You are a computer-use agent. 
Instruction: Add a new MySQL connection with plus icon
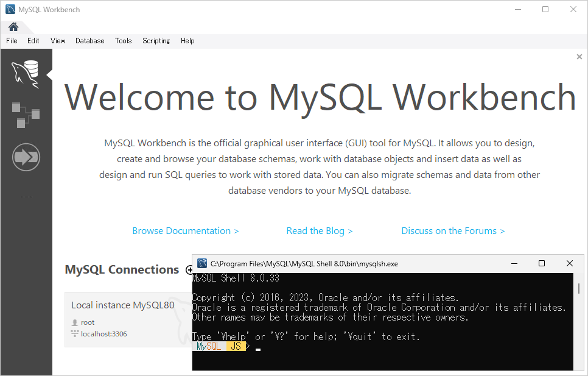click(189, 269)
